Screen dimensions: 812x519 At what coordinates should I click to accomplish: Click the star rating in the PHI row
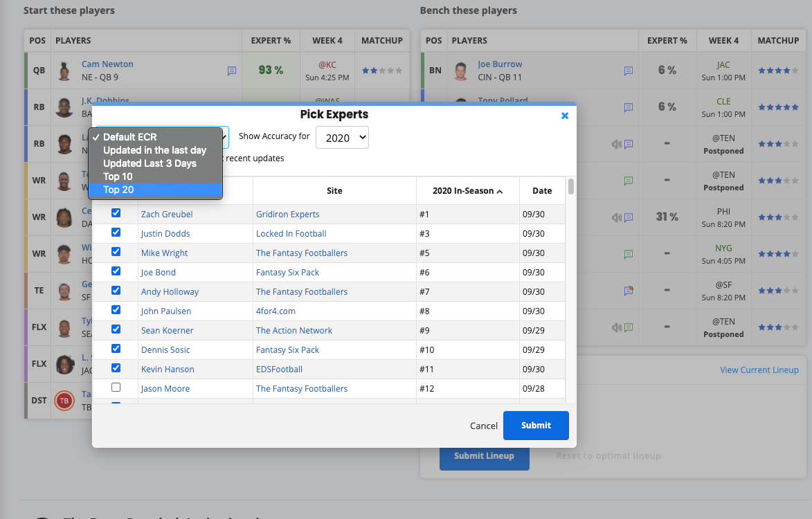pos(778,217)
